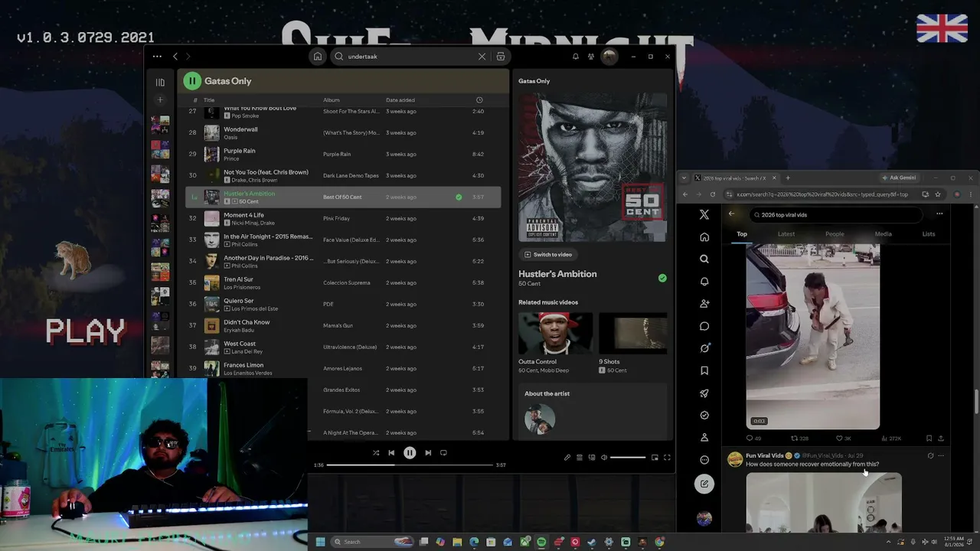
Task: Open search options three dots on X
Action: pyautogui.click(x=939, y=214)
